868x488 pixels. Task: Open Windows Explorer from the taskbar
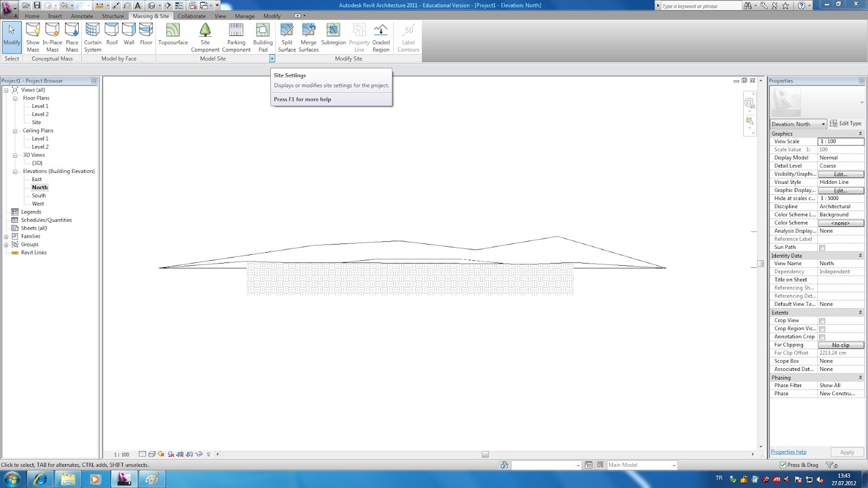[x=68, y=479]
